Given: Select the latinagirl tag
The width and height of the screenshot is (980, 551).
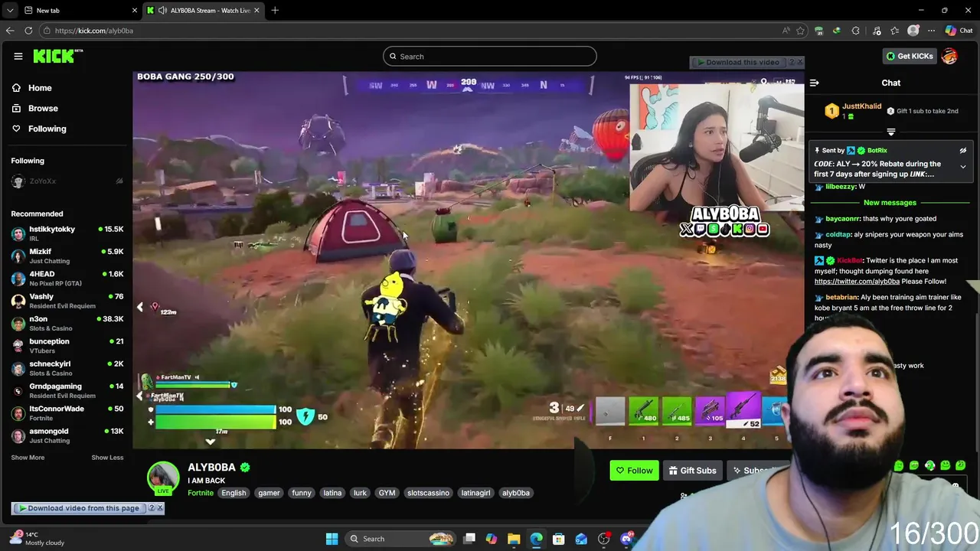Looking at the screenshot, I should click(x=475, y=493).
